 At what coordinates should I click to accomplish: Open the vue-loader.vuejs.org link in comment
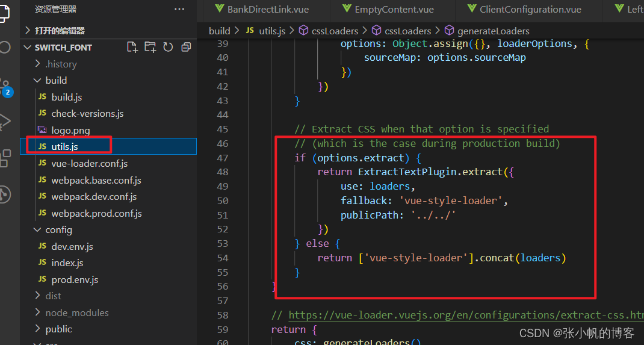(466, 315)
